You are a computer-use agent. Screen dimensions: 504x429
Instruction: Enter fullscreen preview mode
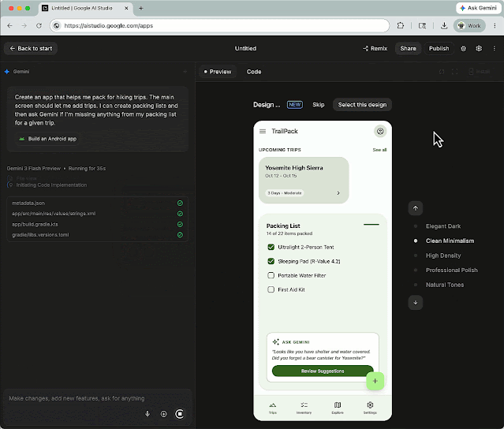[454, 72]
